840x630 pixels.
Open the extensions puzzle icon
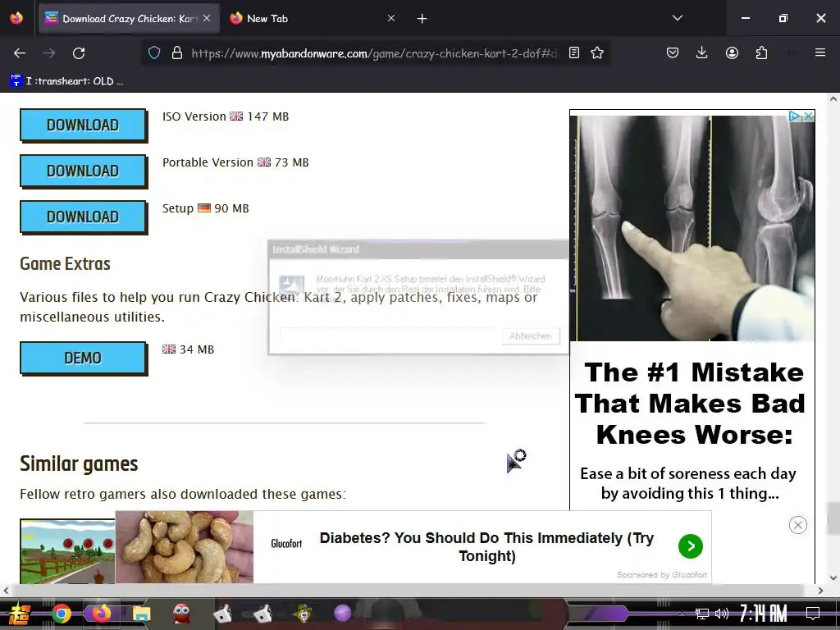click(x=761, y=52)
